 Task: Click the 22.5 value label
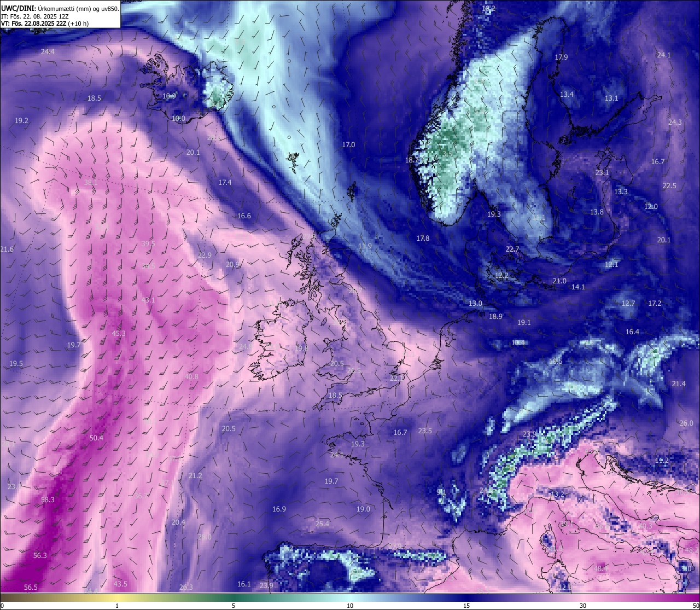coord(669,186)
